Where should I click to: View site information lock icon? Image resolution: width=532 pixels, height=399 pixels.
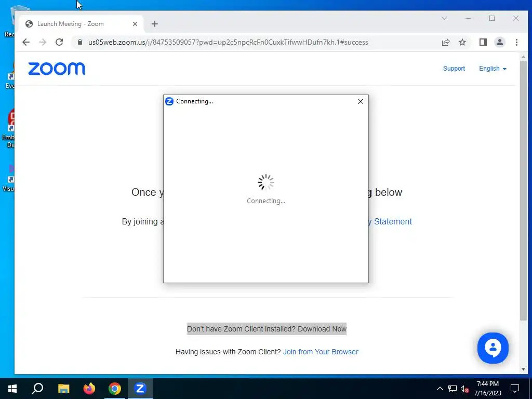(x=80, y=42)
